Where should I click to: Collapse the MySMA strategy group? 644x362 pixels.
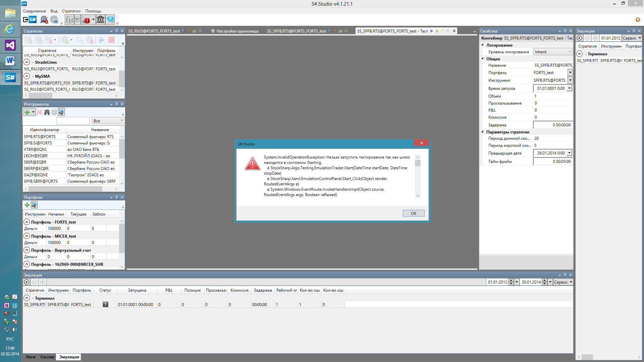click(27, 76)
